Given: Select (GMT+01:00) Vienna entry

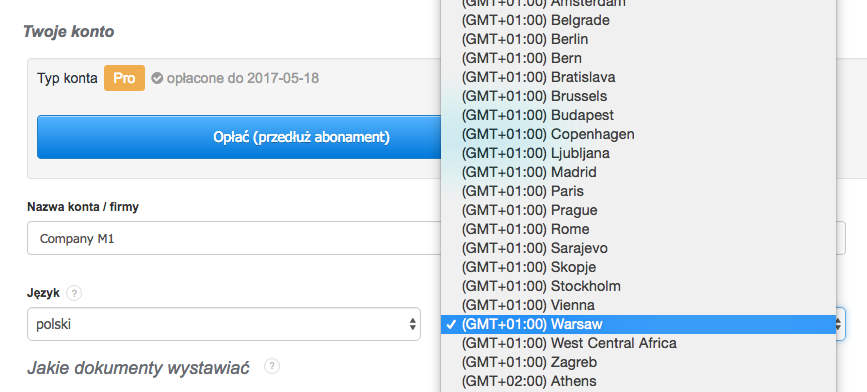Looking at the screenshot, I should [x=639, y=305].
